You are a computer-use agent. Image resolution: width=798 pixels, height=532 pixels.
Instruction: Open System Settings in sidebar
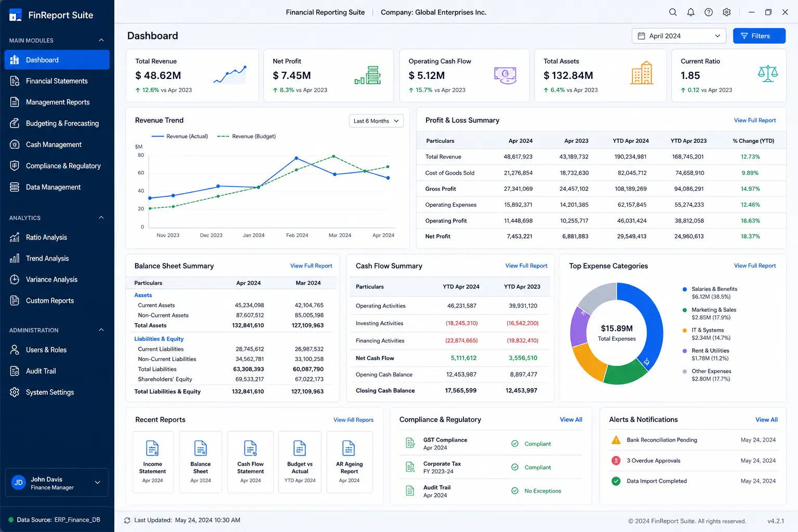[x=57, y=392]
